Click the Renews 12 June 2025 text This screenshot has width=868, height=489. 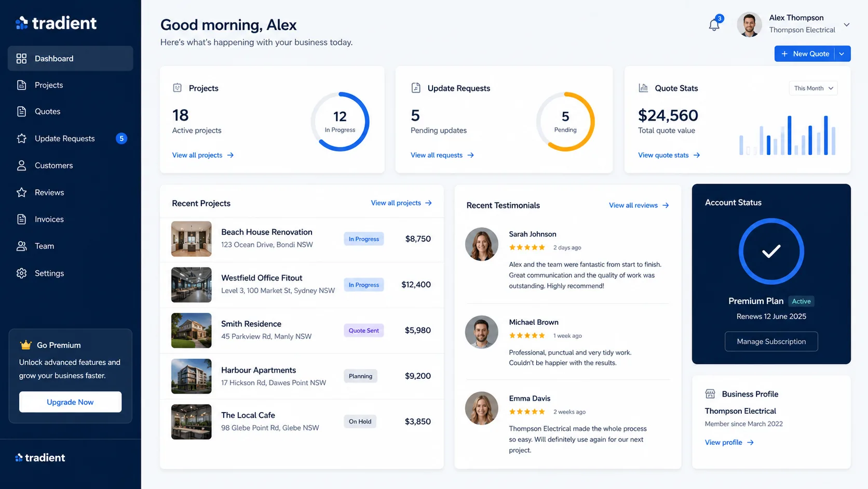point(771,316)
